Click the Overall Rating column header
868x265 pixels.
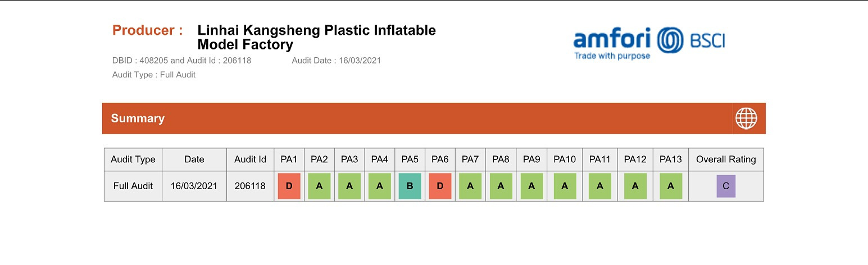click(726, 159)
